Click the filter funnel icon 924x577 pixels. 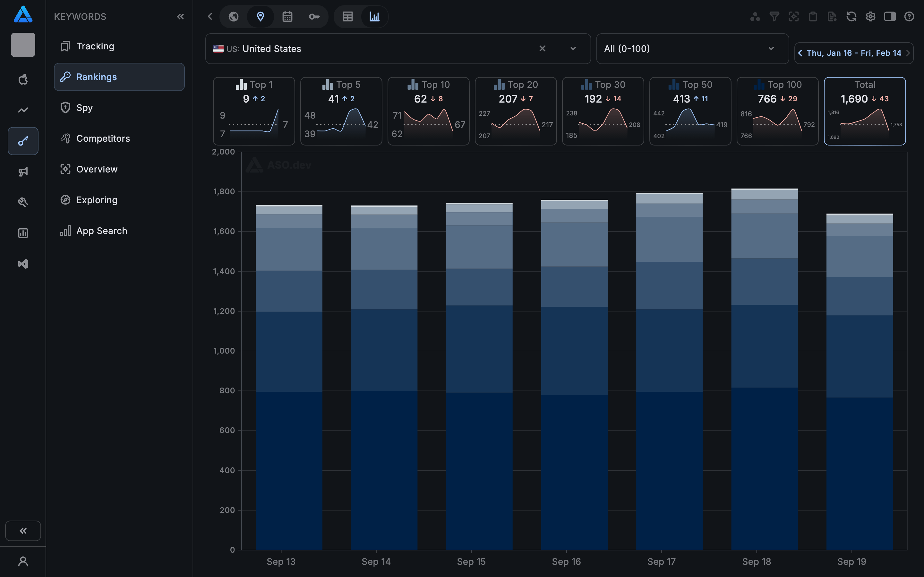[x=774, y=16]
